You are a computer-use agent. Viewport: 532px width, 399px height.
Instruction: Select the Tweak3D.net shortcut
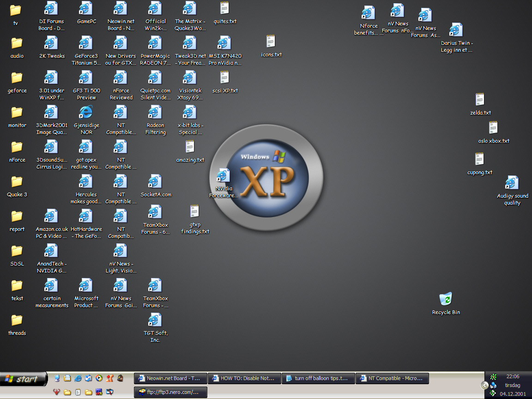click(x=190, y=51)
